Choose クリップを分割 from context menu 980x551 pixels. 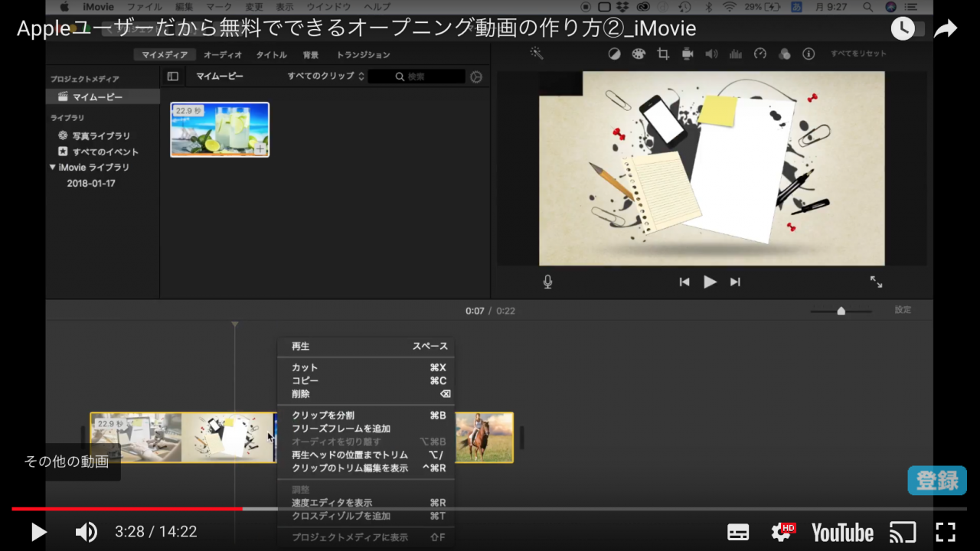coord(366,416)
